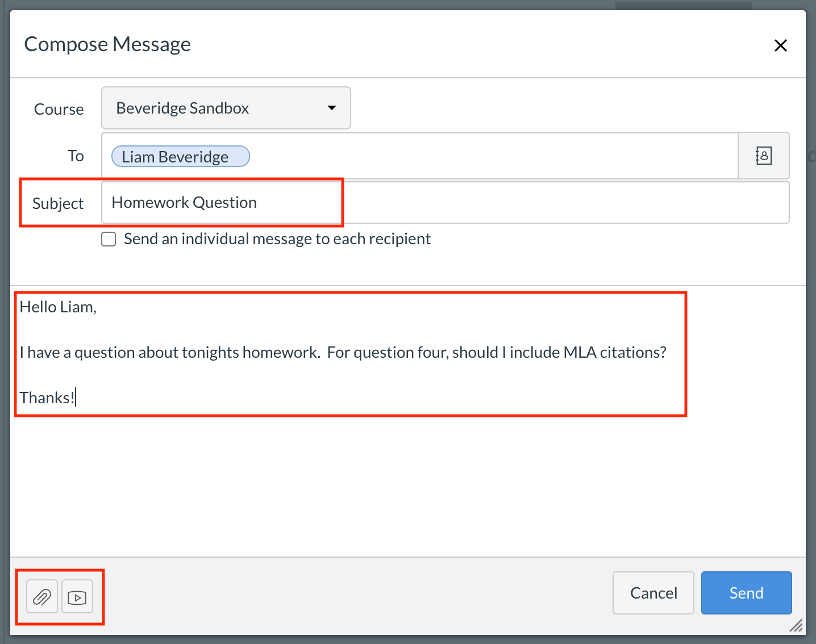Screen dimensions: 816x644
Task: Select the Liam Beveridge recipient pill
Action: click(180, 156)
